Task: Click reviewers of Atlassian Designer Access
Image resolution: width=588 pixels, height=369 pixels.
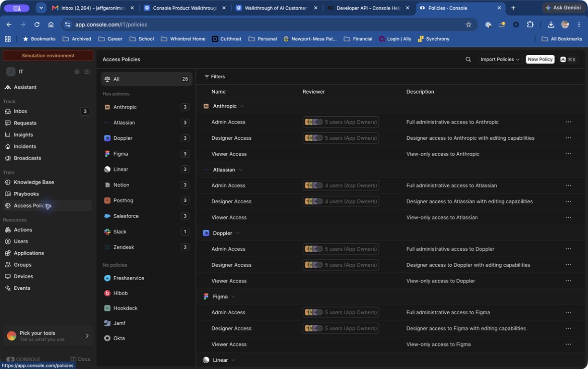Action: [x=341, y=201]
